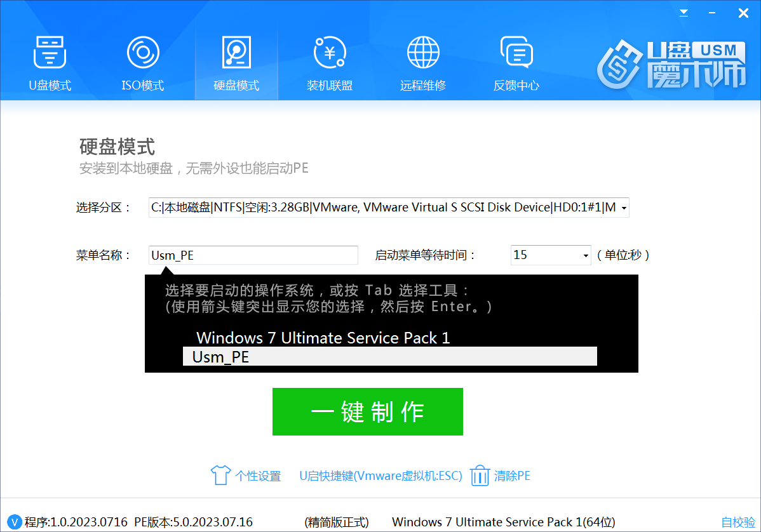The image size is (761, 532).
Task: Open the title bar drop-down arrow menu
Action: point(684,12)
